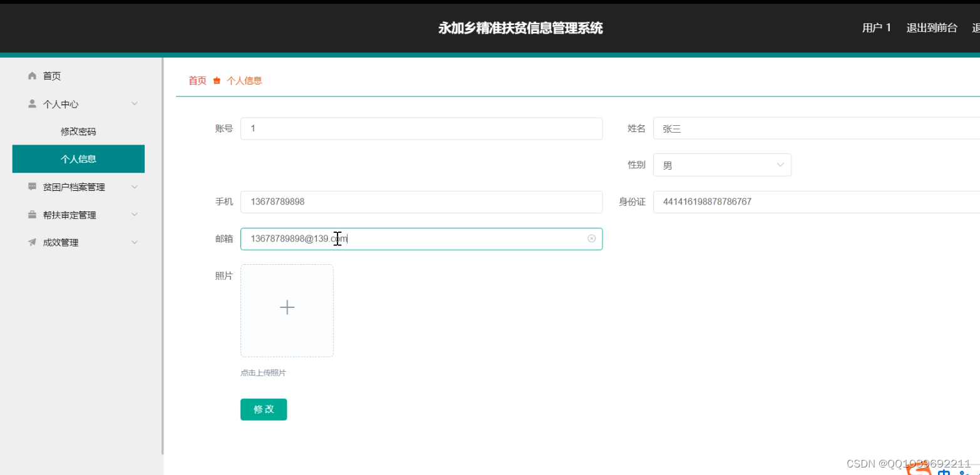
Task: Click the 永加乡精准扶贫信息管理系统 title
Action: click(x=520, y=28)
